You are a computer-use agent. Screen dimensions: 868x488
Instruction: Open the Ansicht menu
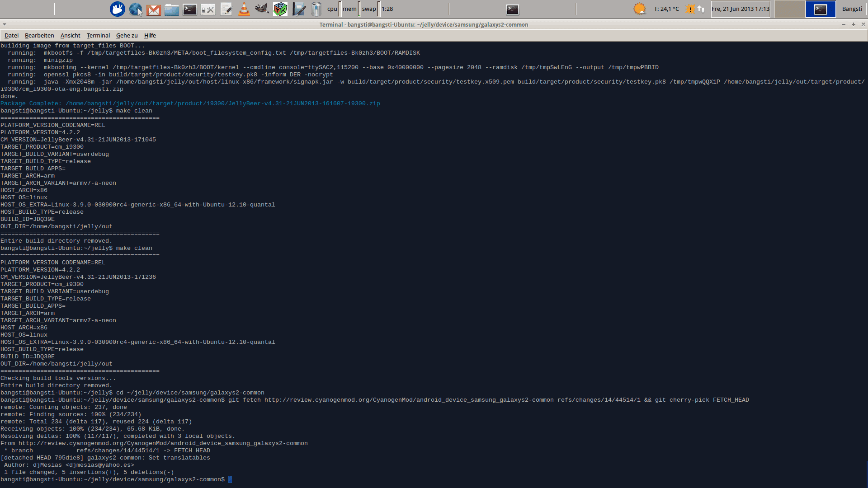click(x=70, y=35)
